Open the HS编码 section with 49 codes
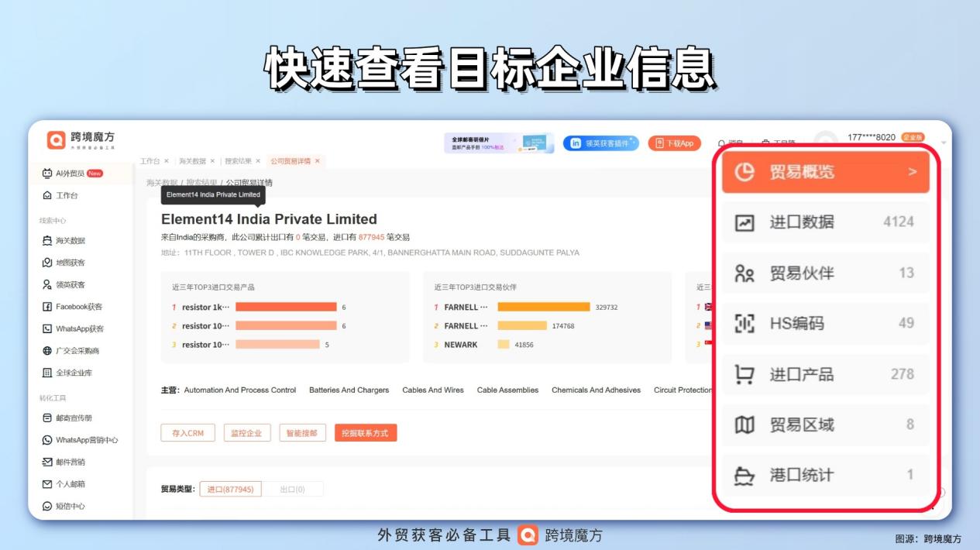 825,324
